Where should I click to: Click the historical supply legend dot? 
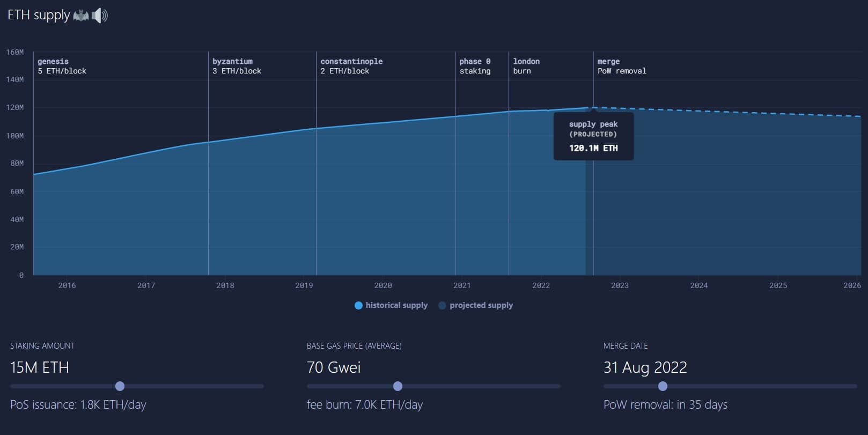(358, 305)
